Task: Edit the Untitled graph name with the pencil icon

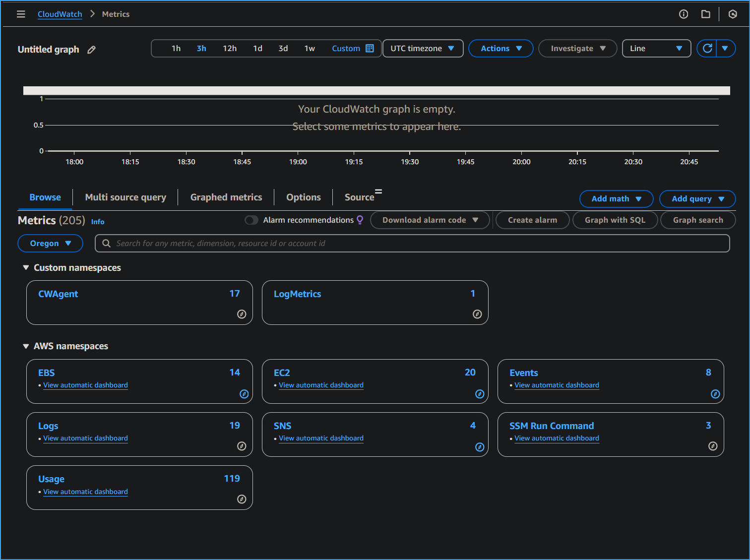Action: (x=91, y=50)
